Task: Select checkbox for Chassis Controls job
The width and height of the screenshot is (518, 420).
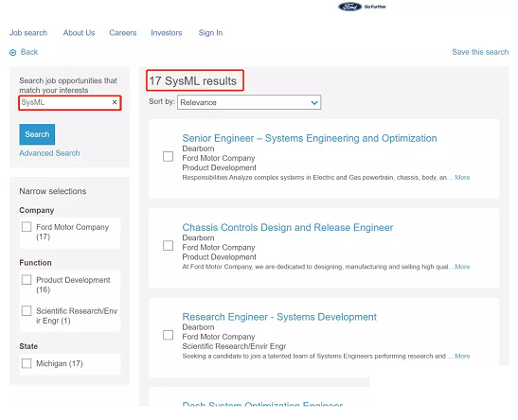Action: coord(169,245)
